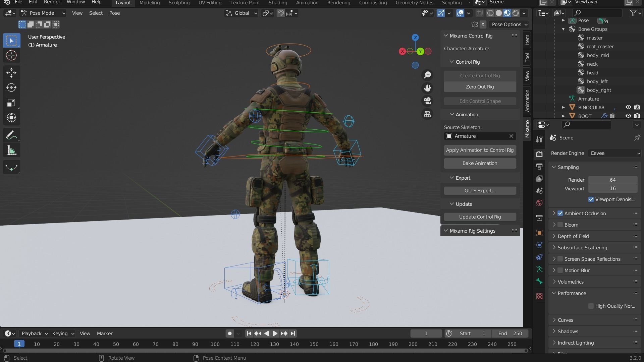The height and width of the screenshot is (362, 644).
Task: Enable the Bloom checkbox
Action: 560,225
